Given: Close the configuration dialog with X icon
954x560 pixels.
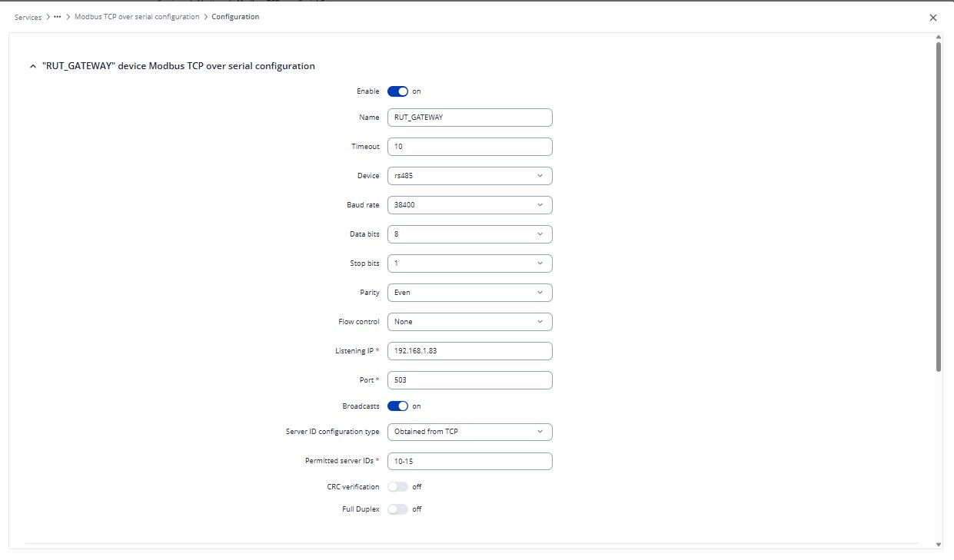Looking at the screenshot, I should (933, 18).
